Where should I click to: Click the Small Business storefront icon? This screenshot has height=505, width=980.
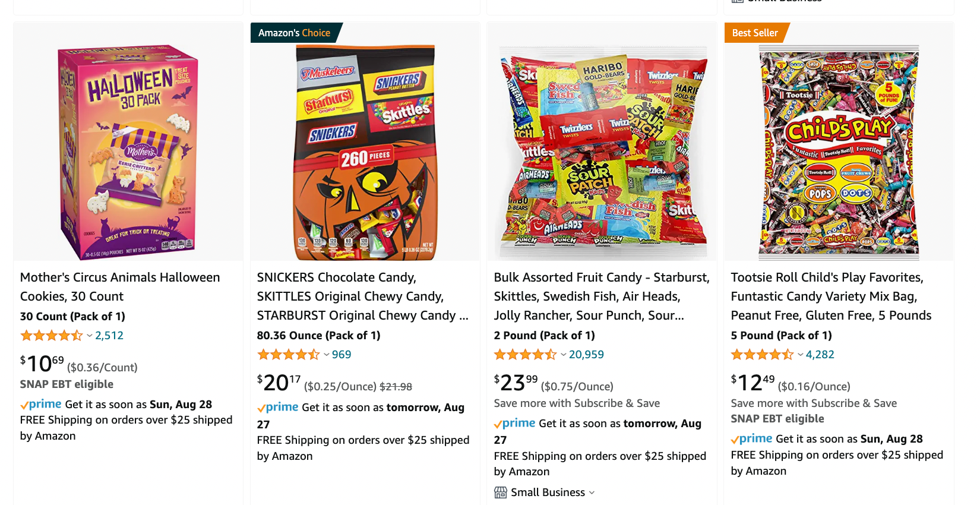pos(500,493)
